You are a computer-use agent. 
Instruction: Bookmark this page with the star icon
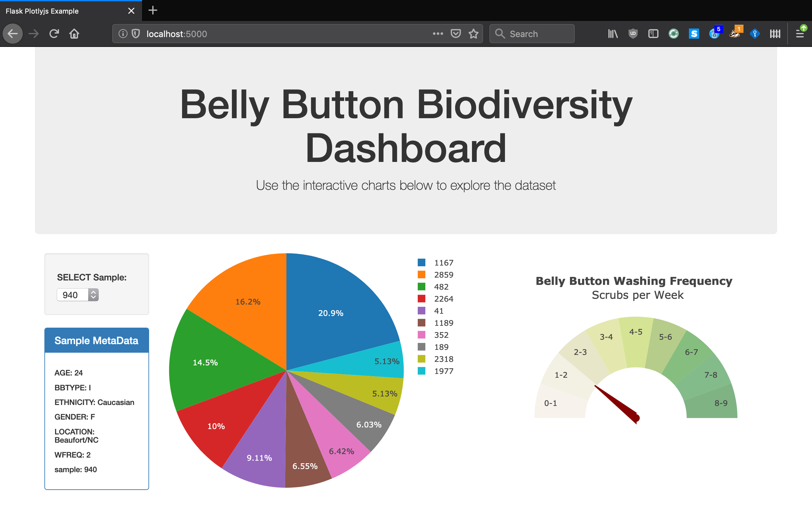click(x=474, y=34)
